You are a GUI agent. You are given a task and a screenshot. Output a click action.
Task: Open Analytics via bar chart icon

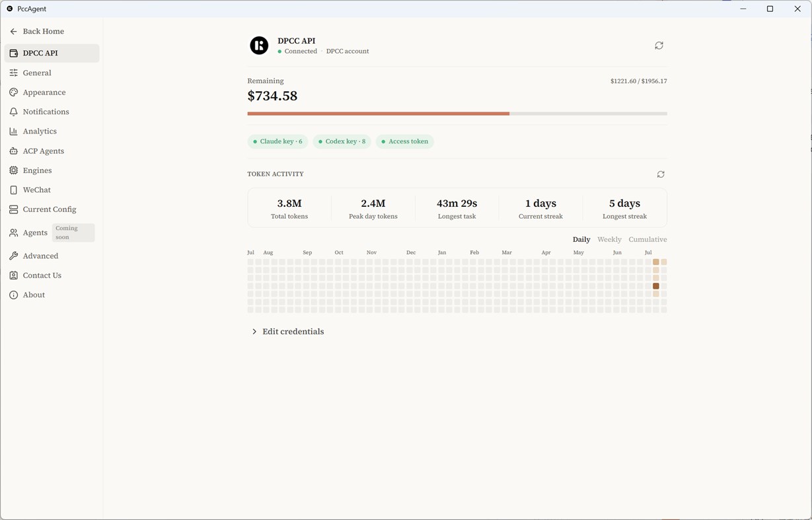pos(13,131)
